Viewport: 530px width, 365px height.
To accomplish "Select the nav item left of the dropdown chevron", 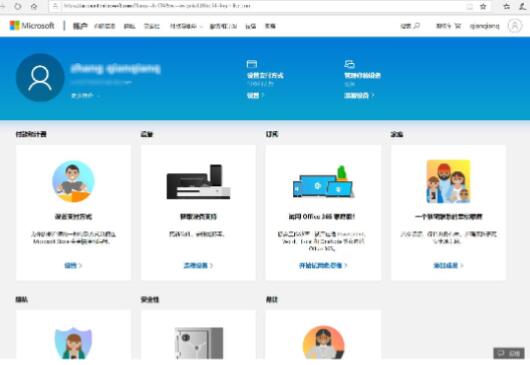I will tap(151, 26).
